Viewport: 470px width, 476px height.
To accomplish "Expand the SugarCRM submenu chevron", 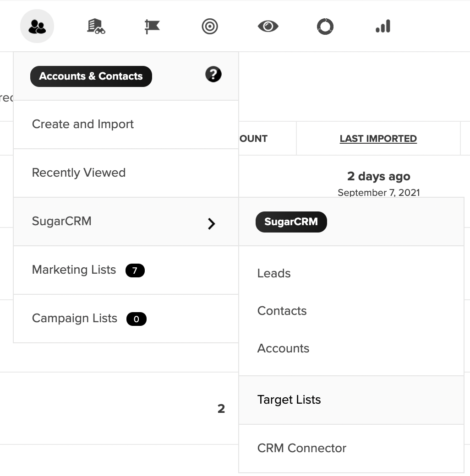I will coord(212,224).
